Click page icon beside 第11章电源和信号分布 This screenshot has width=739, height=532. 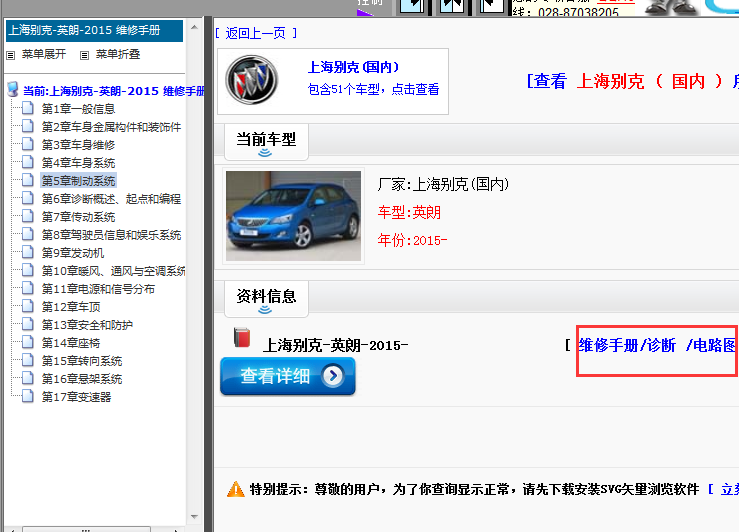(28, 288)
